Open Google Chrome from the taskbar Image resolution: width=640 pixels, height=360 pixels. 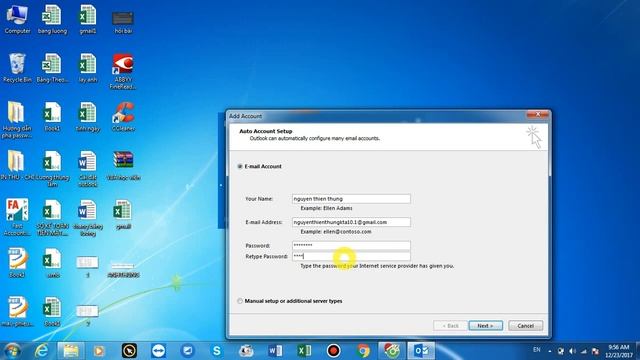363,351
